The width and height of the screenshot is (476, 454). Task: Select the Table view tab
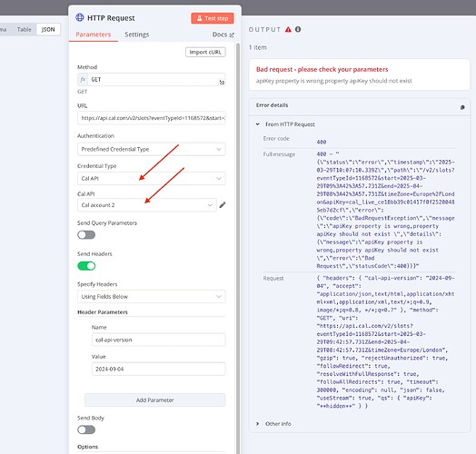click(24, 29)
